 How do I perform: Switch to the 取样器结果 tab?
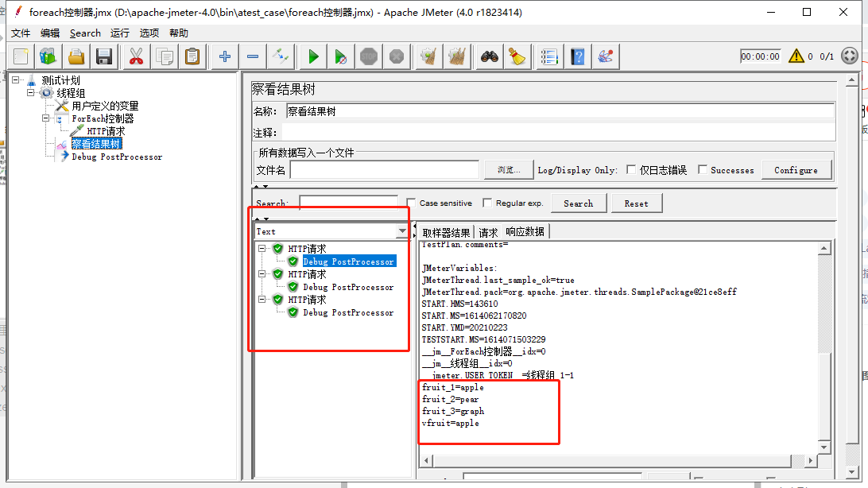(446, 232)
